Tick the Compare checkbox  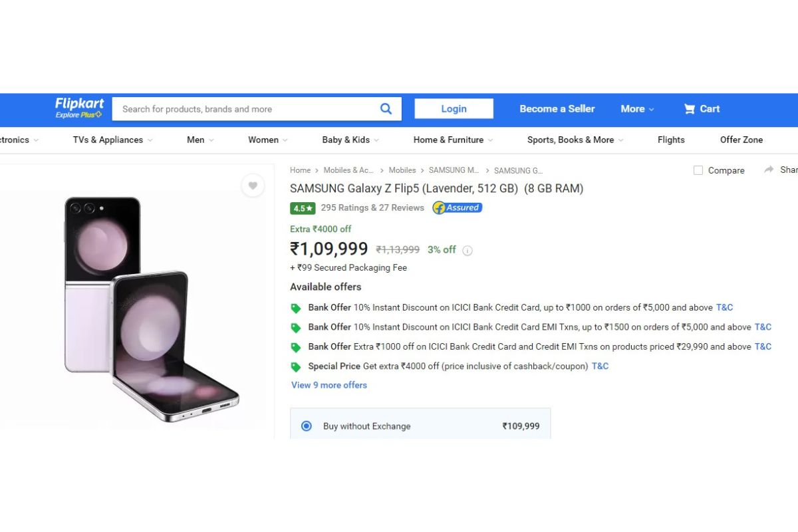pyautogui.click(x=698, y=170)
